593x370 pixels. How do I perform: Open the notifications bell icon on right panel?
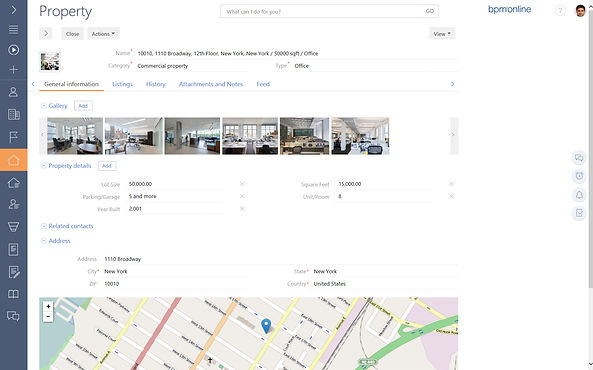579,195
